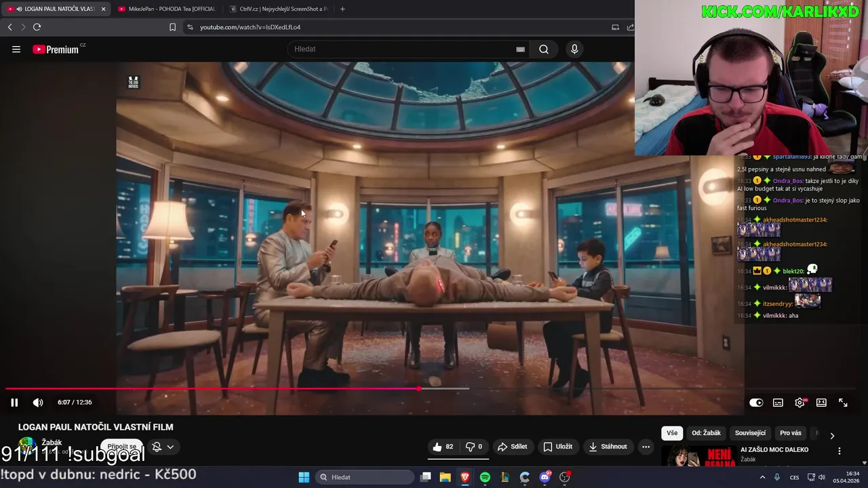Open Spotify from the taskbar

pos(485,477)
